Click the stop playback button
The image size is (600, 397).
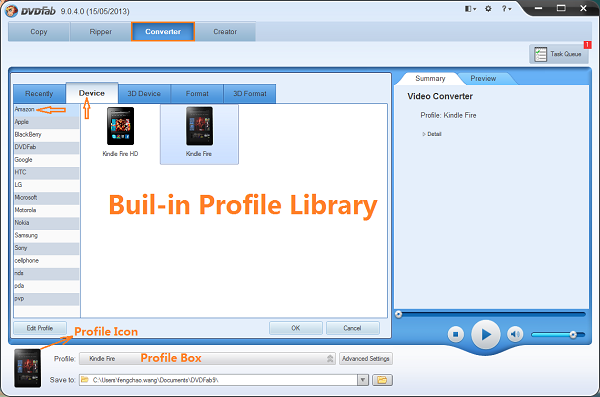point(455,334)
